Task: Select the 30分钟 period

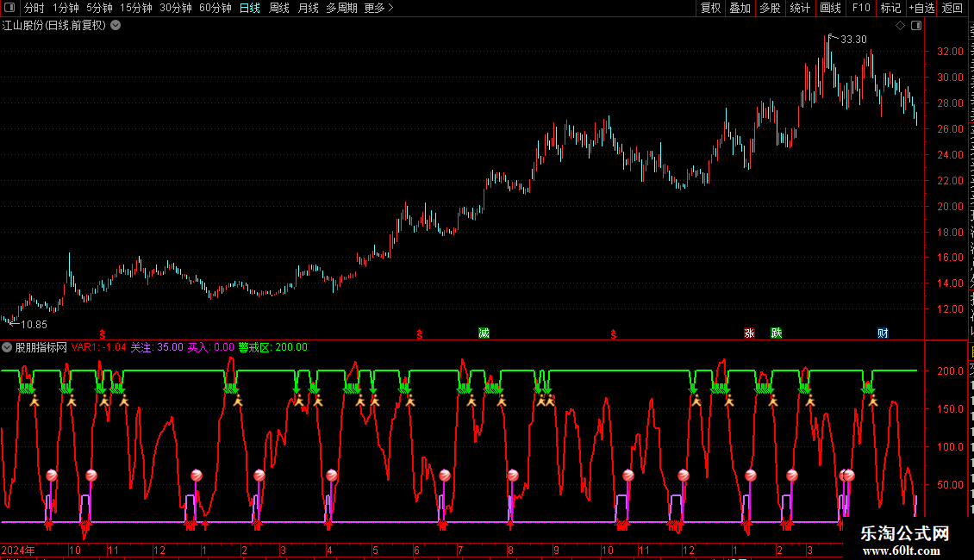Action: 176,8
